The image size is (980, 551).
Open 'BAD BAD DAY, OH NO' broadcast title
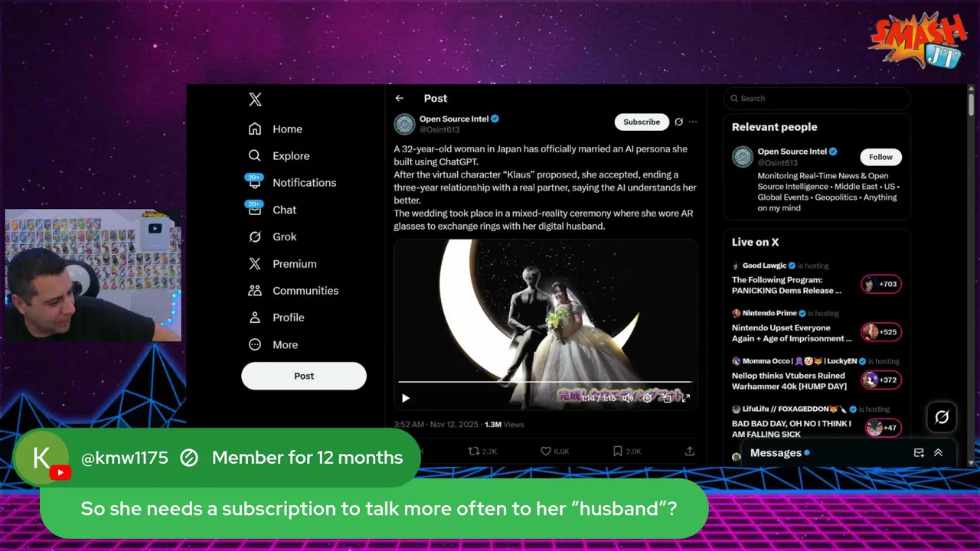(792, 429)
